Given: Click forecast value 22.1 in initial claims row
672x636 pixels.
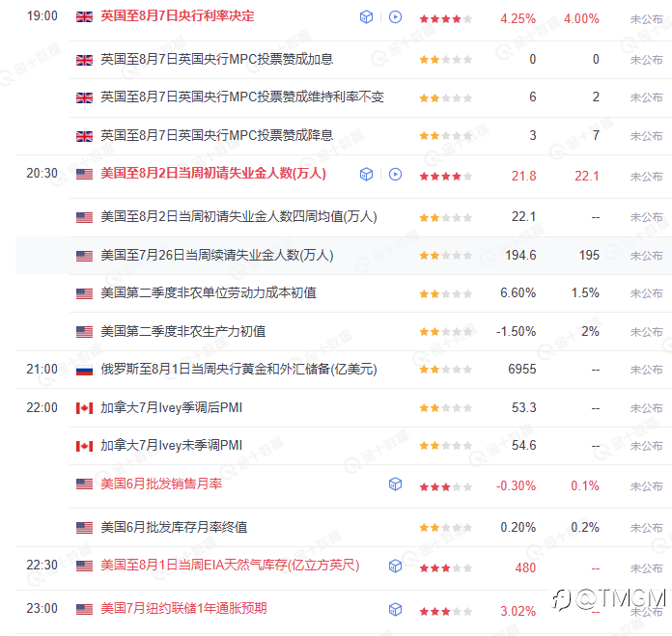Looking at the screenshot, I should tap(587, 176).
